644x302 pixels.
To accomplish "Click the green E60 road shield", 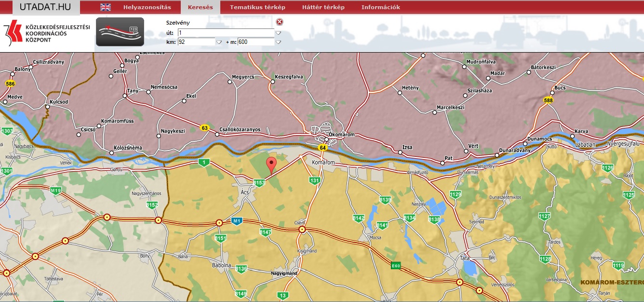I will [x=396, y=265].
